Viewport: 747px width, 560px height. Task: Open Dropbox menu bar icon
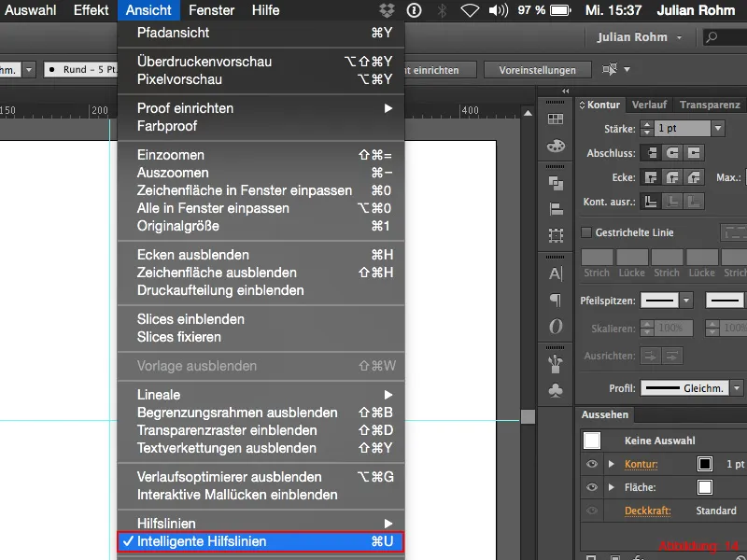point(387,10)
